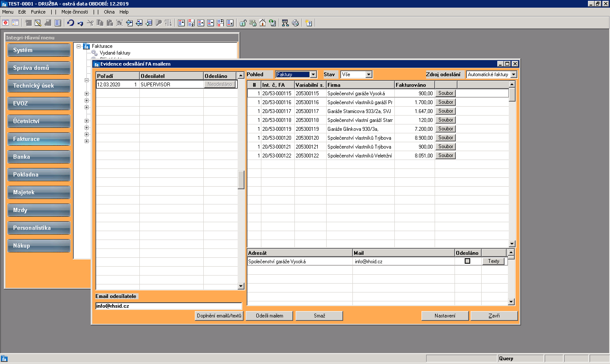Open the Okna menu

pyautogui.click(x=109, y=12)
